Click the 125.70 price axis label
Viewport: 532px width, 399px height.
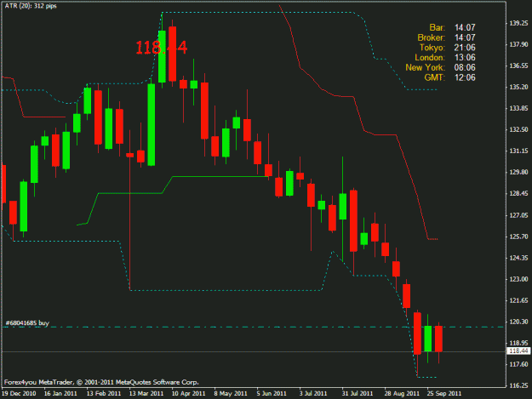pos(518,237)
